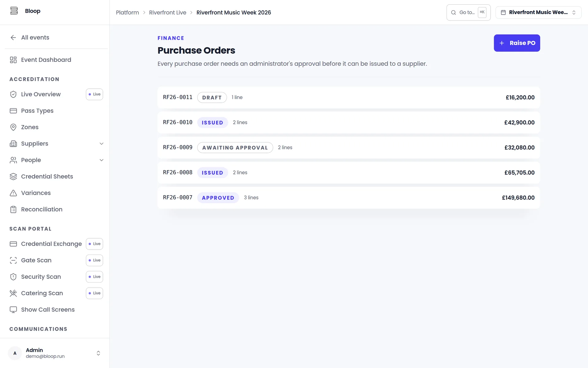Click calendar icon in event switcher
This screenshot has width=588, height=368.
pyautogui.click(x=503, y=13)
